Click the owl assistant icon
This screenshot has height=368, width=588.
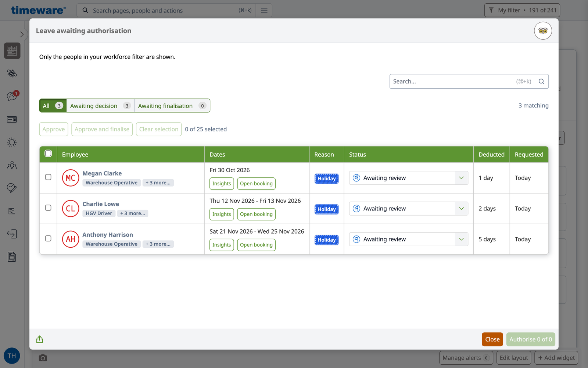coord(543,31)
